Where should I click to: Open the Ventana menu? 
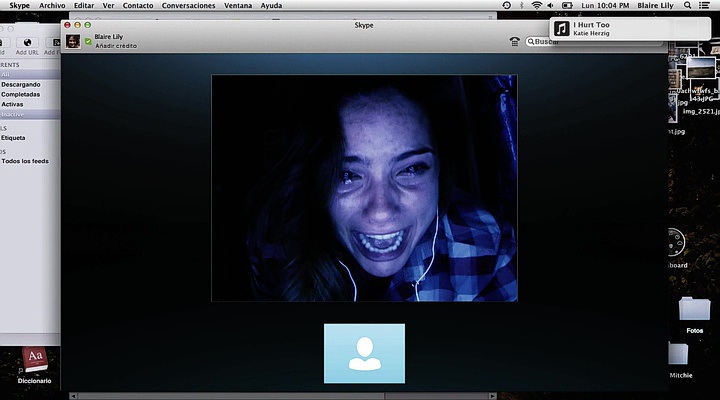(x=238, y=6)
